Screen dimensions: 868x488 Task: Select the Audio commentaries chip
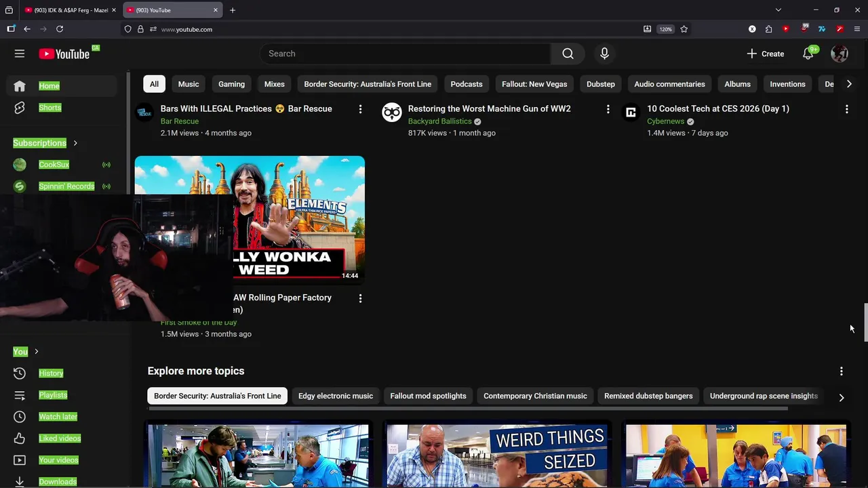(x=669, y=84)
